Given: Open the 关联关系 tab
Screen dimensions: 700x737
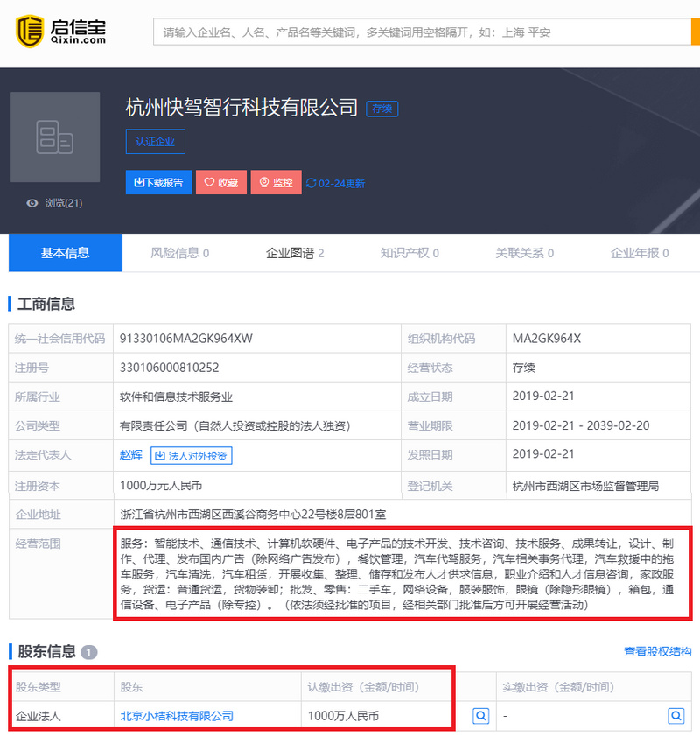Looking at the screenshot, I should click(x=525, y=253).
